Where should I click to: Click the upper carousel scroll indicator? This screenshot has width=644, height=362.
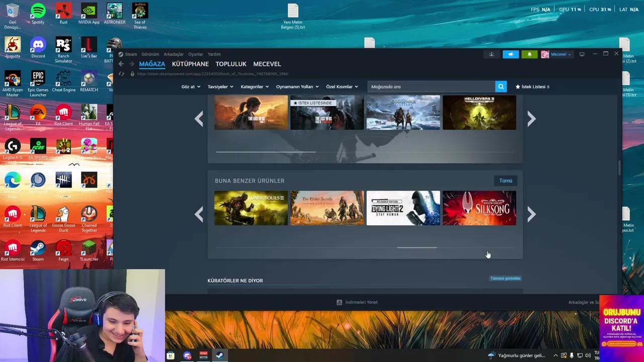pyautogui.click(x=266, y=151)
